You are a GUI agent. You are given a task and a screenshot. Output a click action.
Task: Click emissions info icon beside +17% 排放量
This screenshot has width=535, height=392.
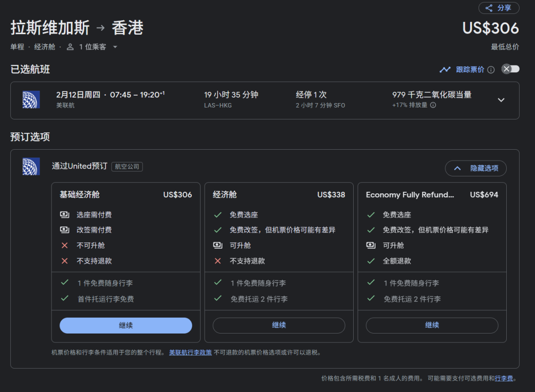coord(433,105)
